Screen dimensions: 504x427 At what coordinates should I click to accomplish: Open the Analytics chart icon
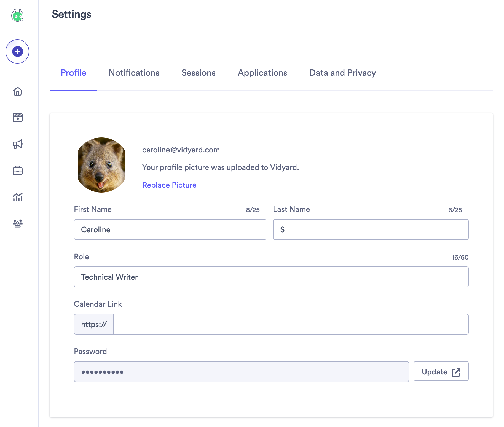pos(17,197)
